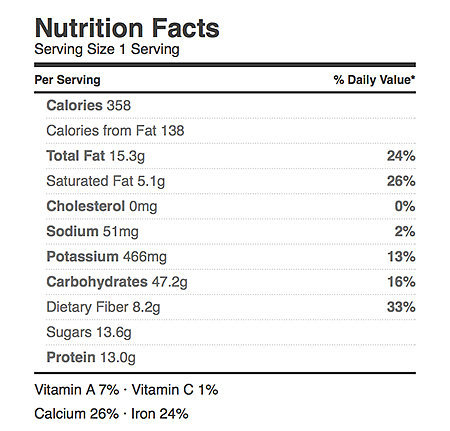Select the Sugars 13.6g row

pyautogui.click(x=231, y=332)
